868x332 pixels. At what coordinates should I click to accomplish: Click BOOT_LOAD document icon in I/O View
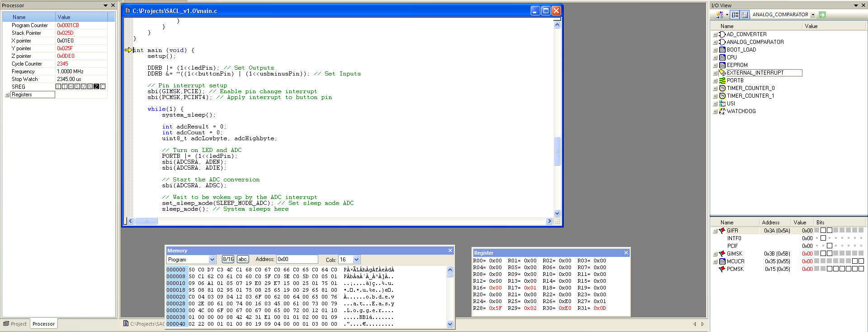coord(722,50)
